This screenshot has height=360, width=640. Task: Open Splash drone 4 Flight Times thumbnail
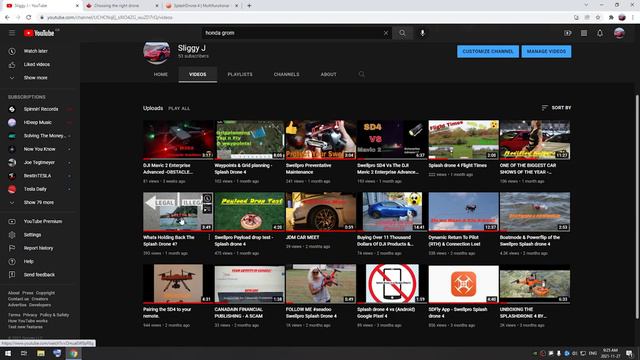pyautogui.click(x=463, y=140)
